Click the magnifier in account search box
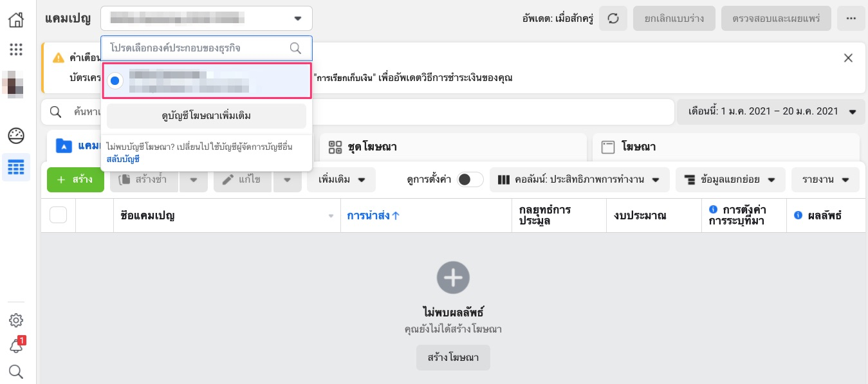Screen dimensions: 868x384 295,48
